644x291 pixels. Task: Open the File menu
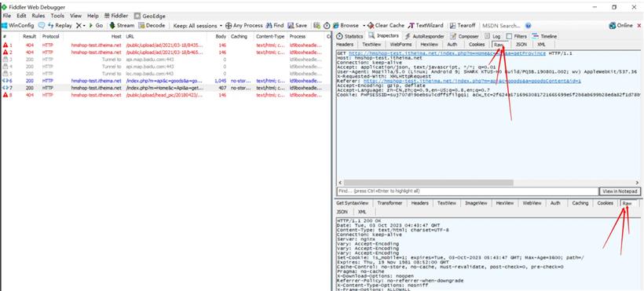tap(7, 16)
